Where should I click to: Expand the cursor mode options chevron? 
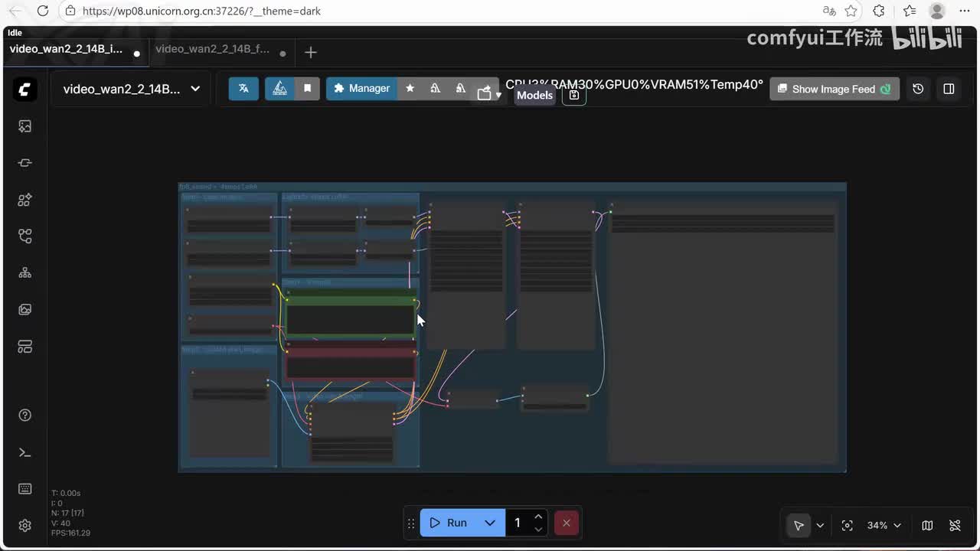tap(820, 526)
